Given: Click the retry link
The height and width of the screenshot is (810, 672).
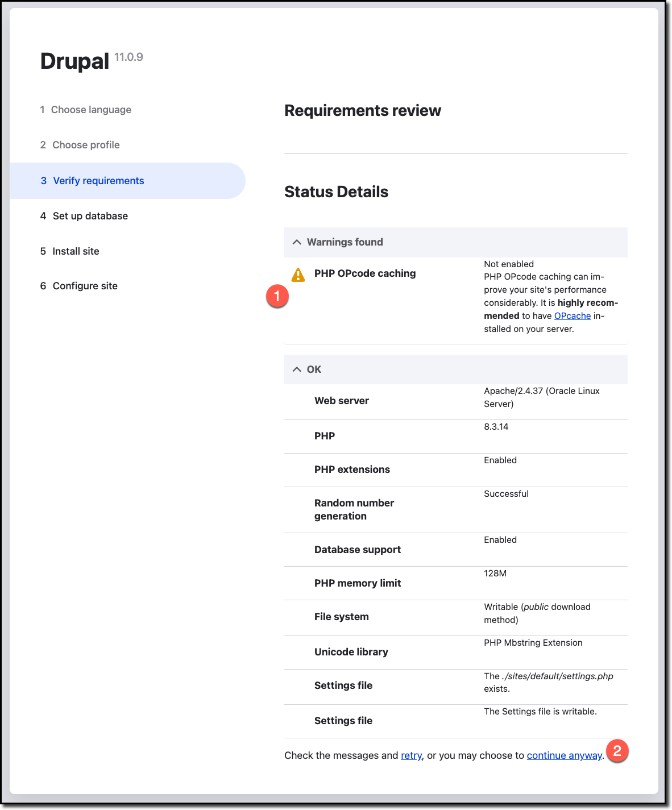Looking at the screenshot, I should pyautogui.click(x=411, y=755).
